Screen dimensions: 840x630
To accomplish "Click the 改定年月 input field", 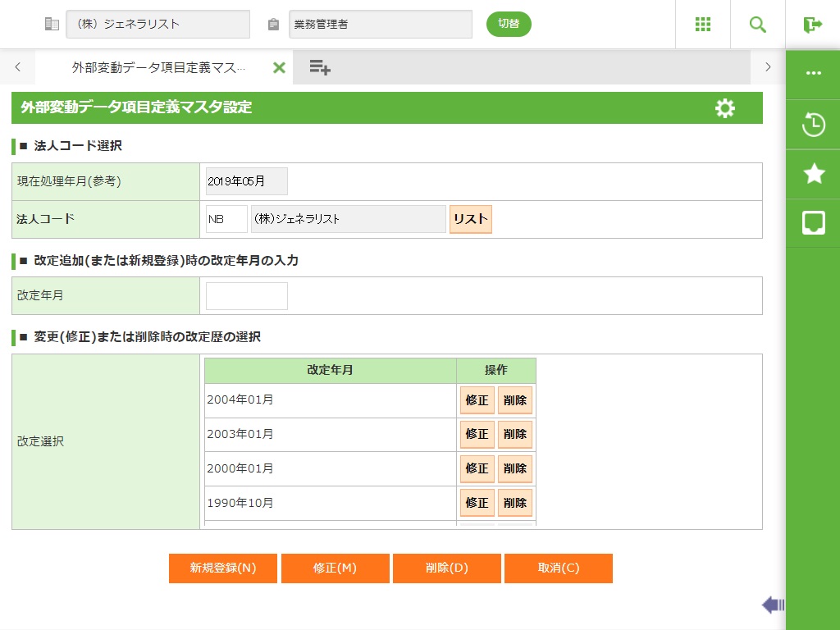I will pos(247,296).
